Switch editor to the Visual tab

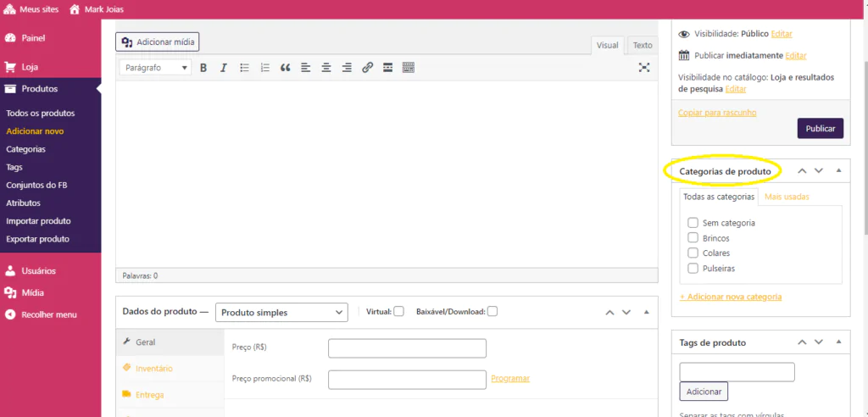(x=607, y=46)
